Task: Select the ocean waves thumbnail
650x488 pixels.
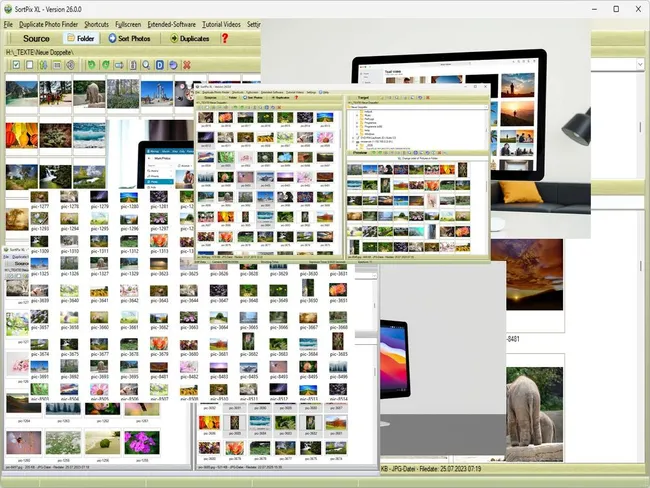Action: click(x=89, y=135)
